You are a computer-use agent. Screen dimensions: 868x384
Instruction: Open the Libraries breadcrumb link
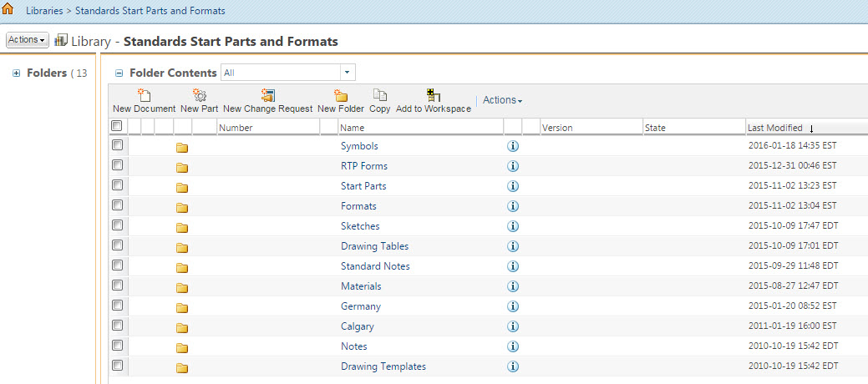(44, 11)
